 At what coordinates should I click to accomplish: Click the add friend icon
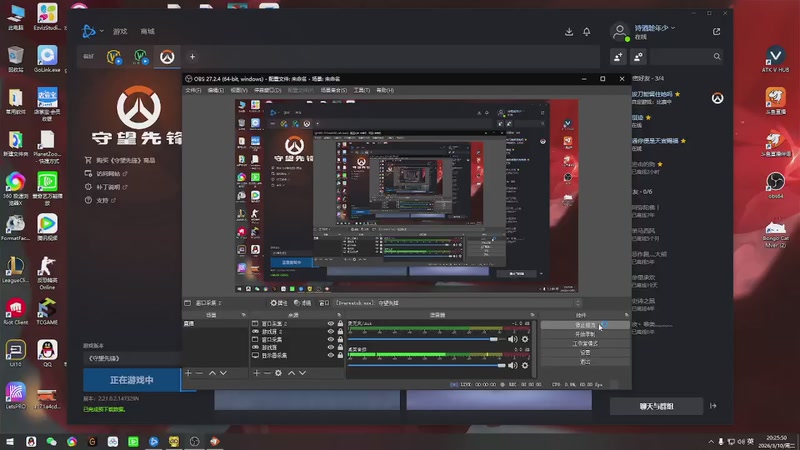click(x=618, y=57)
